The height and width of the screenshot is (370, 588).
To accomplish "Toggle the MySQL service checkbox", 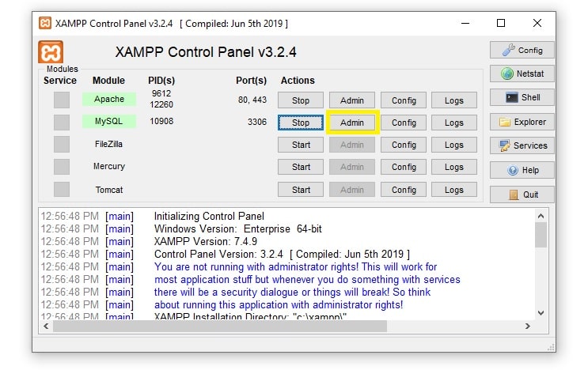I will click(62, 123).
